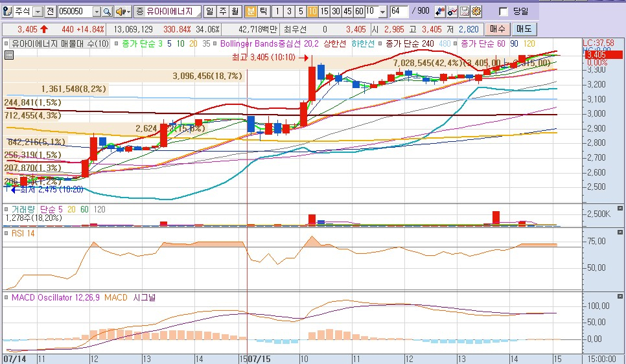Click the indicator line chart icon
The height and width of the screenshot is (364, 626).
pyautogui.click(x=452, y=12)
